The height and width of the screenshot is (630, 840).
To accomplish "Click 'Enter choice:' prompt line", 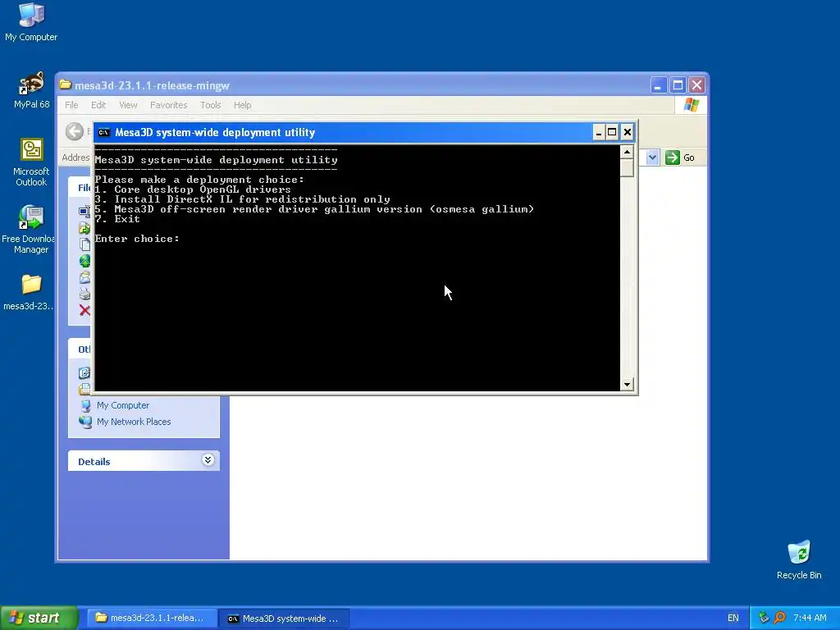I will (137, 239).
